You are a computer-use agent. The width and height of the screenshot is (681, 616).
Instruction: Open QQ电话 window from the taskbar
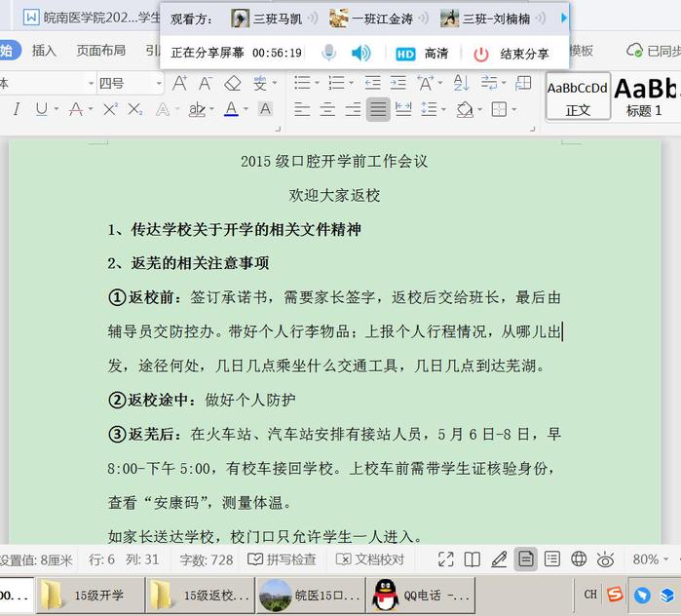pyautogui.click(x=423, y=596)
